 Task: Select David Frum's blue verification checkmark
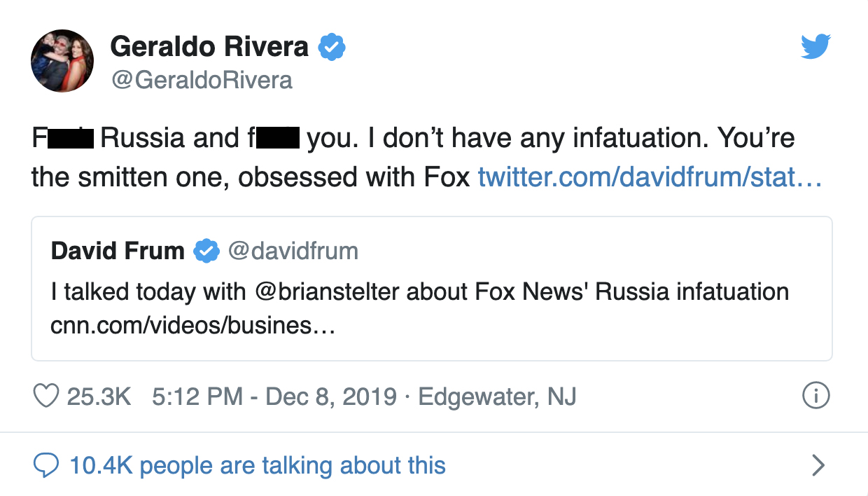(204, 251)
